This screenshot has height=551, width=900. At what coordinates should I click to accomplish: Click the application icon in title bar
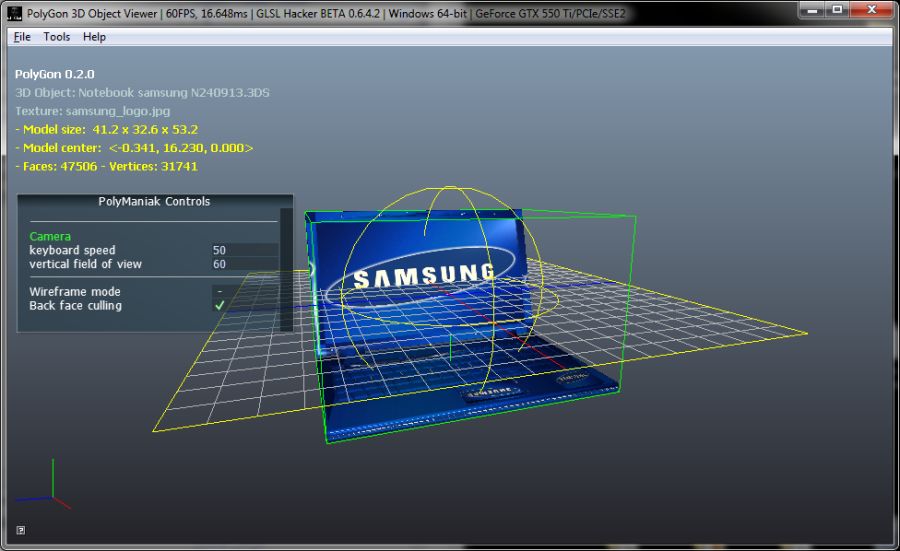tap(14, 13)
